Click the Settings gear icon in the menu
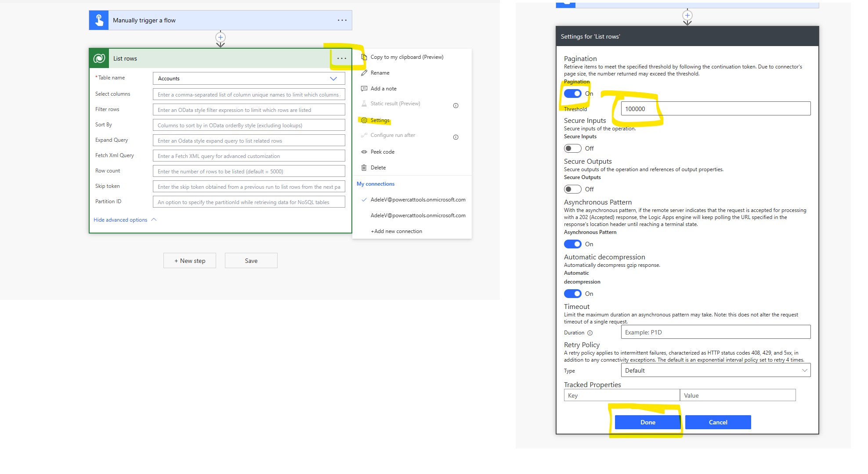 point(364,120)
